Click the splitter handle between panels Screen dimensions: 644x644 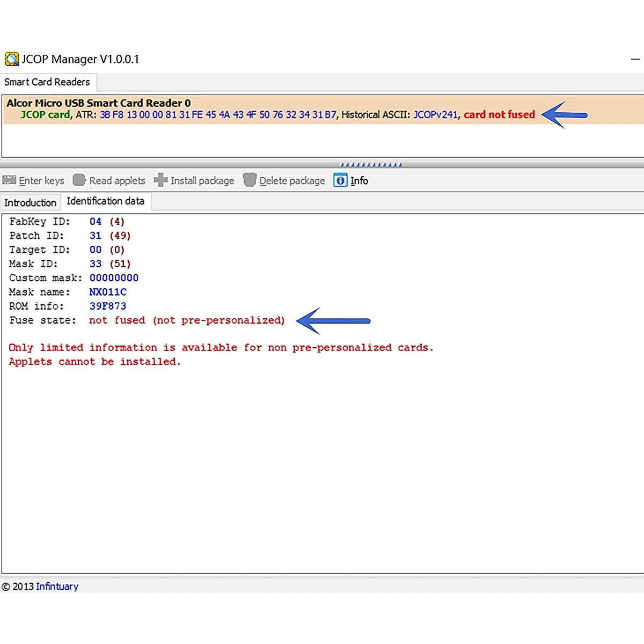370,165
